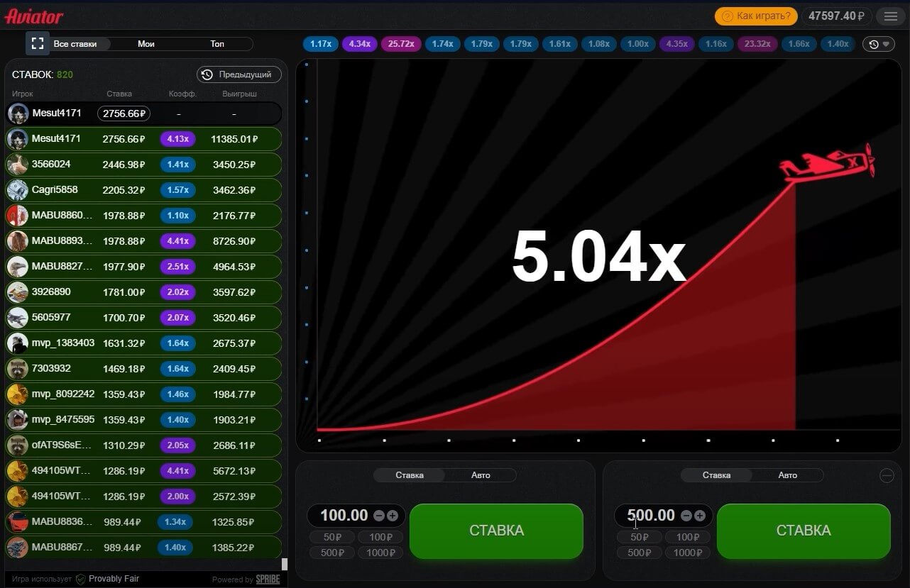
Task: Click win amount 11385.01₽
Action: 234,139
